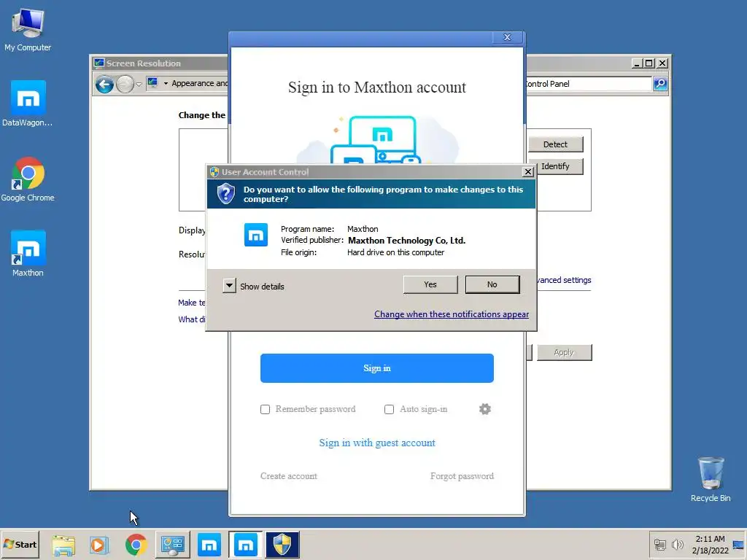Switch to Control Panel taskbar item

[x=172, y=544]
